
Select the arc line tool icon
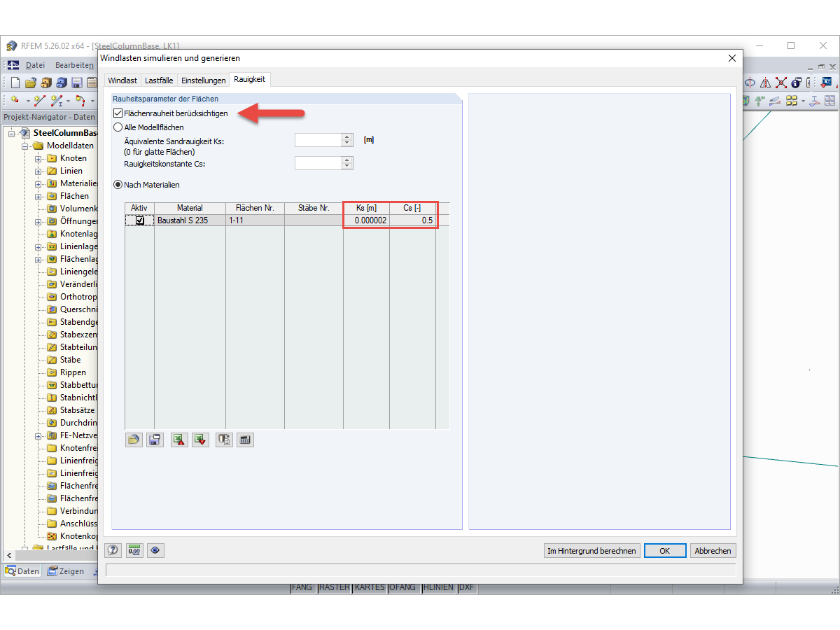tap(80, 101)
